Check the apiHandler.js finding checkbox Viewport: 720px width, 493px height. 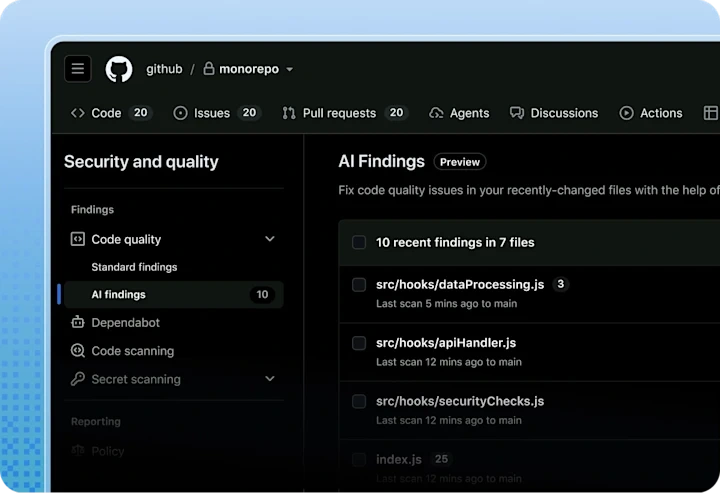click(x=359, y=343)
